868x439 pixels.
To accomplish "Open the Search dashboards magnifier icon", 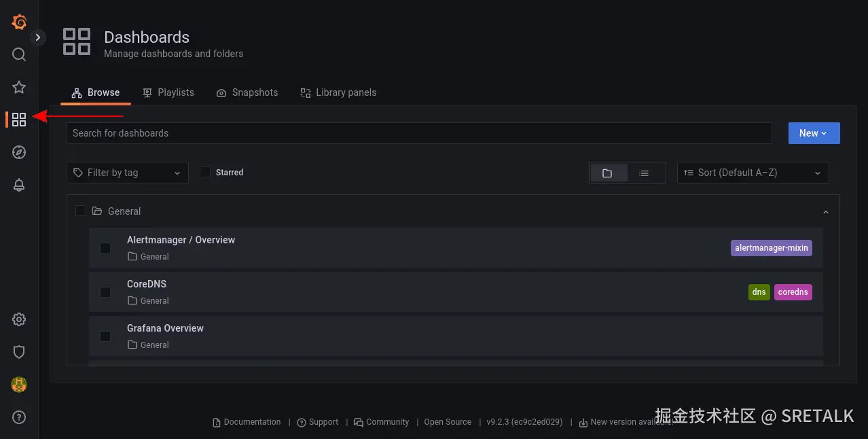I will (19, 54).
